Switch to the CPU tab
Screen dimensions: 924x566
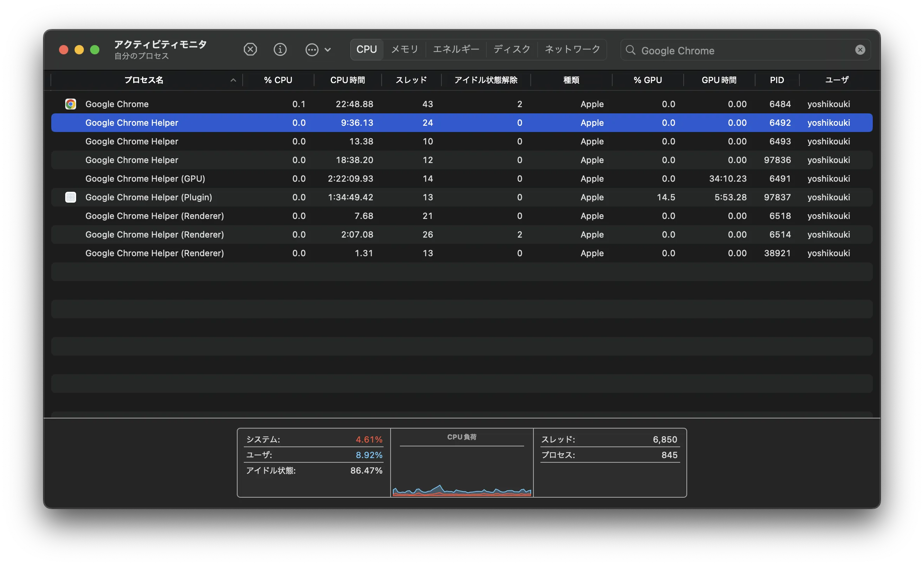367,50
